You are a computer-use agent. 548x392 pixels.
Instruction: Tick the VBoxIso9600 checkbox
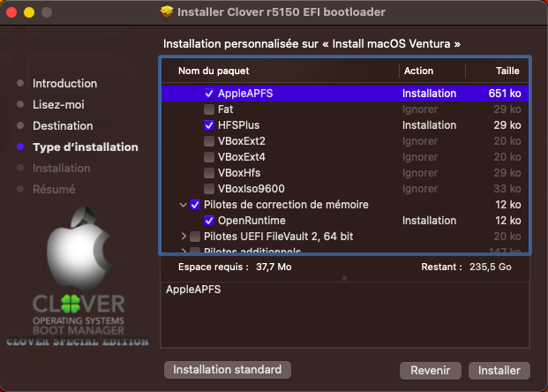[x=209, y=189]
